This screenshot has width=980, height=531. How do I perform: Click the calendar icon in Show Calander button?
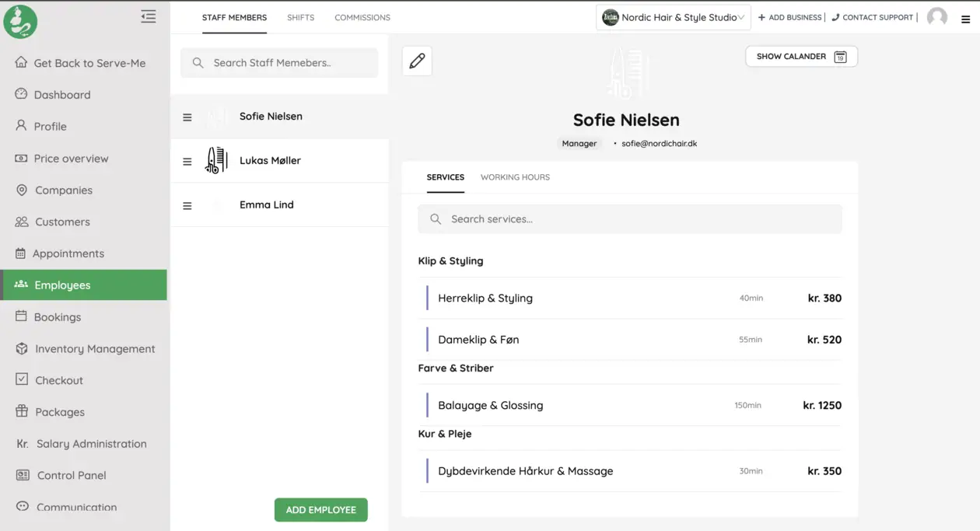840,57
